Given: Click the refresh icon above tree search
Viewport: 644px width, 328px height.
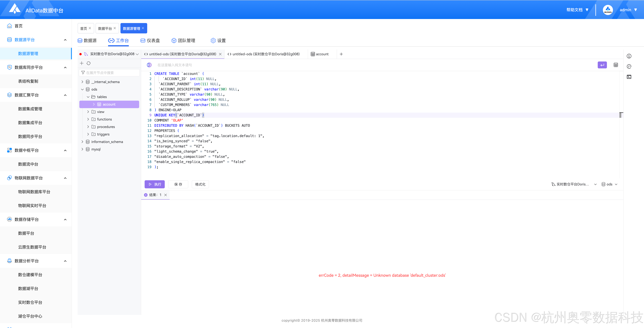Looking at the screenshot, I should [89, 63].
